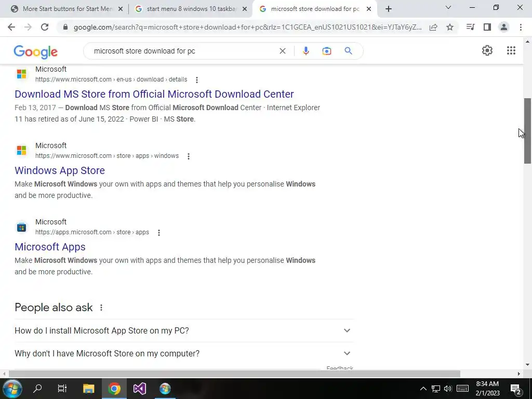The width and height of the screenshot is (532, 399).
Task: Open People also ask options menu
Action: point(101,308)
